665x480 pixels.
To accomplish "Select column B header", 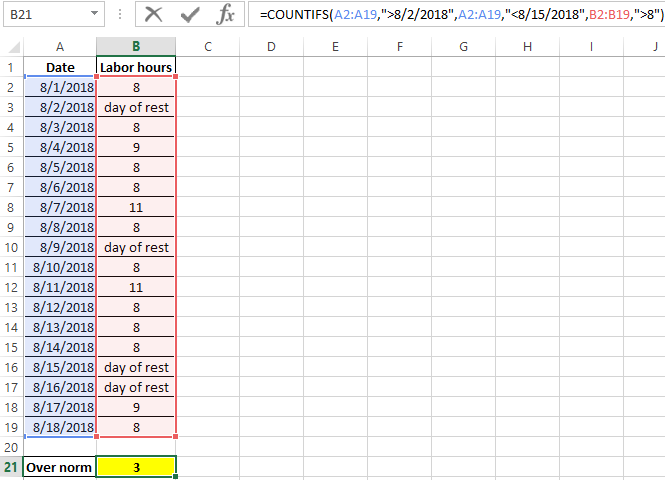I will [136, 47].
